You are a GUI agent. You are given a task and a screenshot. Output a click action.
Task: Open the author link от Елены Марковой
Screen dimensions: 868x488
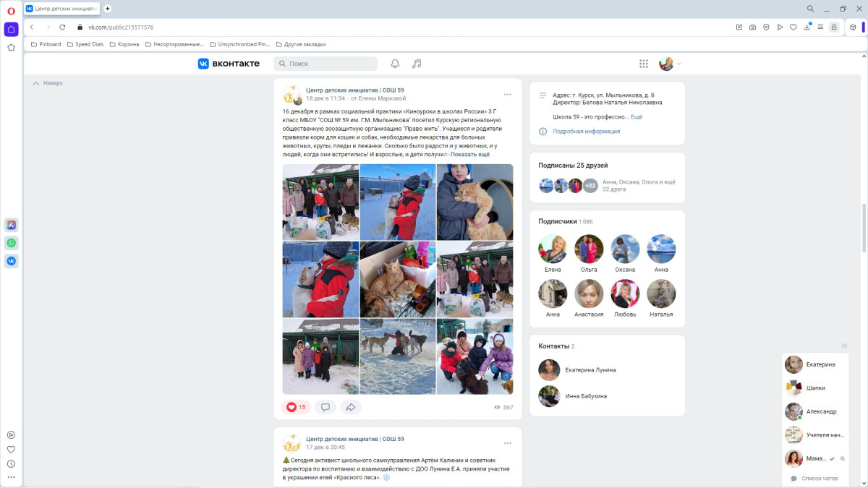click(x=378, y=98)
